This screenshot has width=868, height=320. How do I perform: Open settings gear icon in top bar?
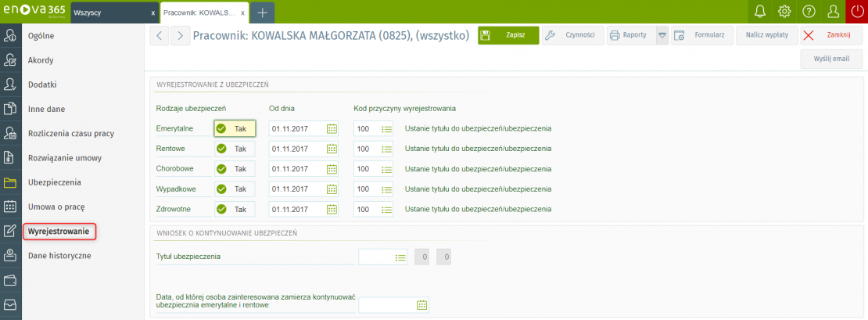pos(784,12)
